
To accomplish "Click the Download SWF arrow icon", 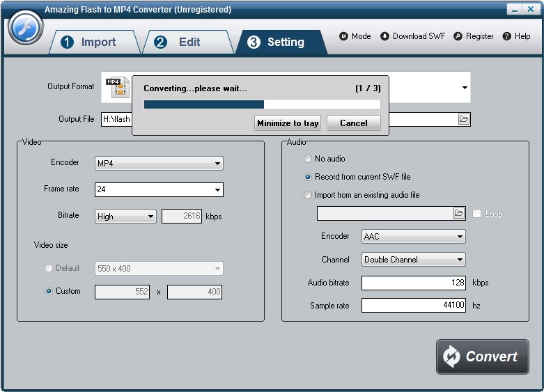I will (384, 36).
